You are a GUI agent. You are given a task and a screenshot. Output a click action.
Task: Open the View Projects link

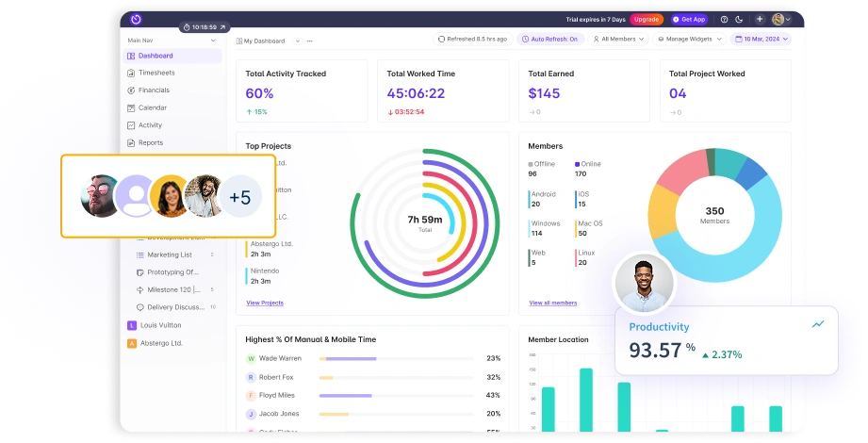tap(265, 303)
